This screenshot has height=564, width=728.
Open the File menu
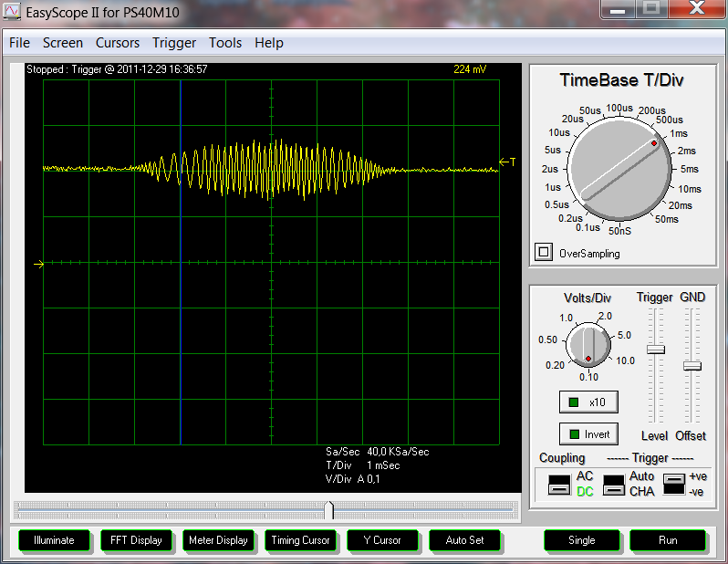point(19,43)
